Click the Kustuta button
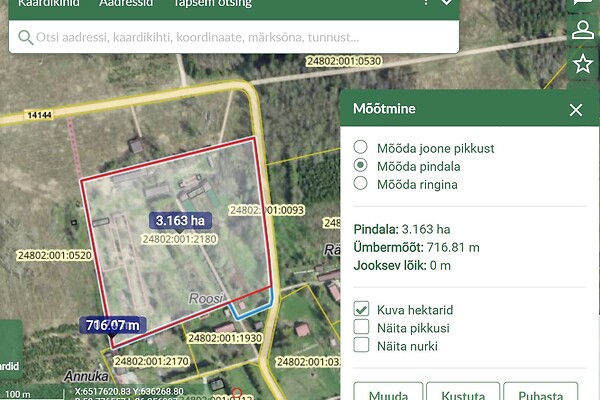This screenshot has width=600, height=400. (x=462, y=392)
